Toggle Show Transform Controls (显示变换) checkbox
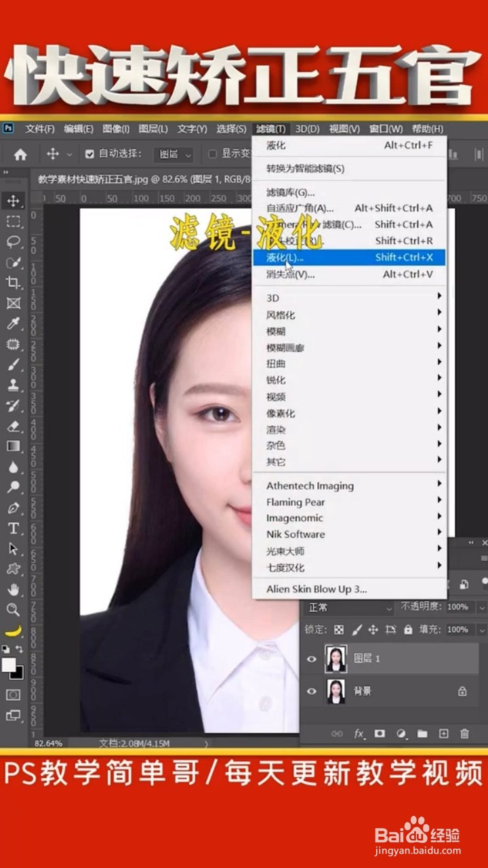This screenshot has height=868, width=488. pyautogui.click(x=212, y=154)
